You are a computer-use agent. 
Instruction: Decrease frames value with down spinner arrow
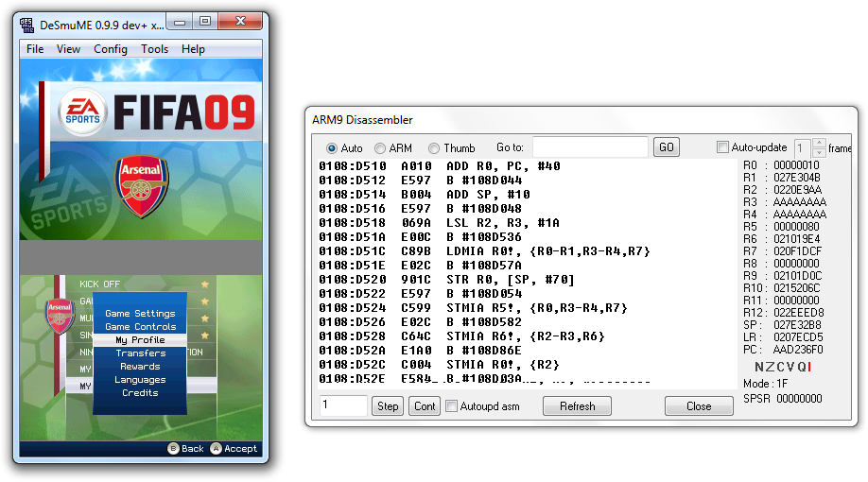(819, 153)
